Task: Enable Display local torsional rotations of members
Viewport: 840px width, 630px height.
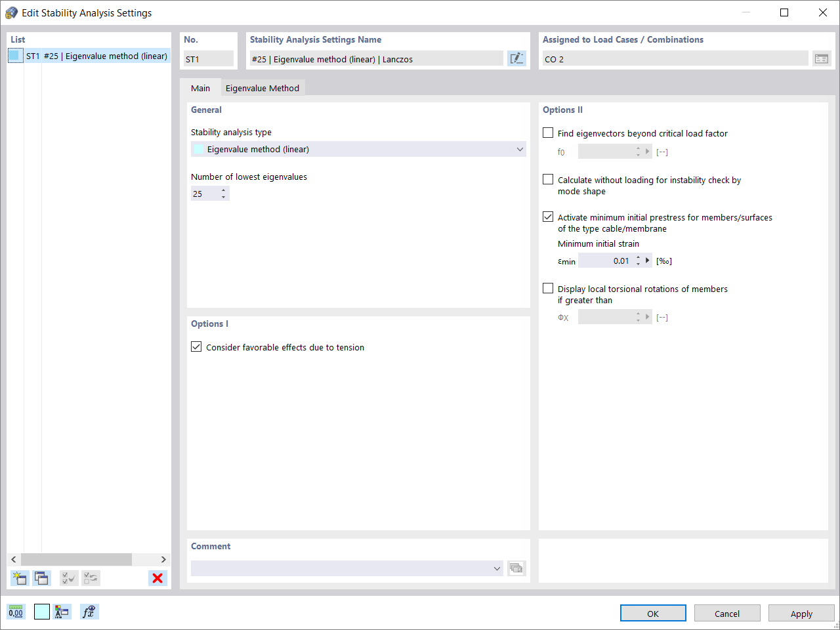Action: click(548, 288)
